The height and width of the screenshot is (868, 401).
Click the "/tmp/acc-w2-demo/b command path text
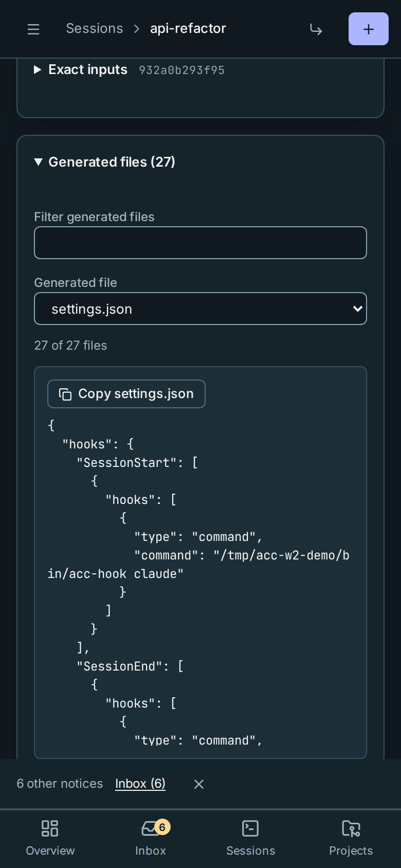click(282, 555)
